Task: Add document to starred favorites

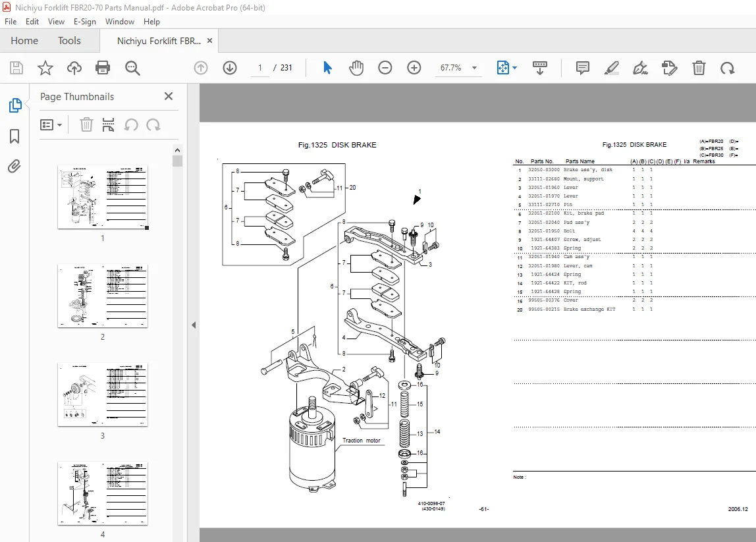Action: [x=45, y=68]
